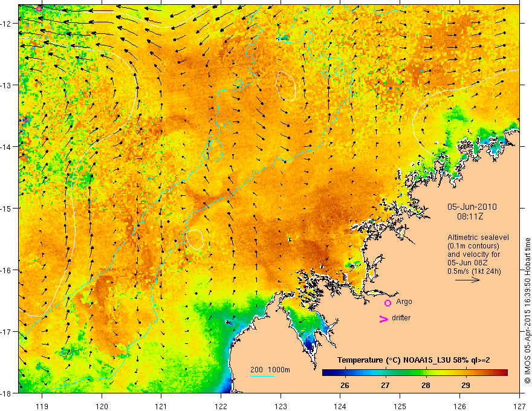This screenshot has width=532, height=411.
Task: Click the Temperature (°C) NOAA15_L3U colorbar title
Action: coord(414,360)
